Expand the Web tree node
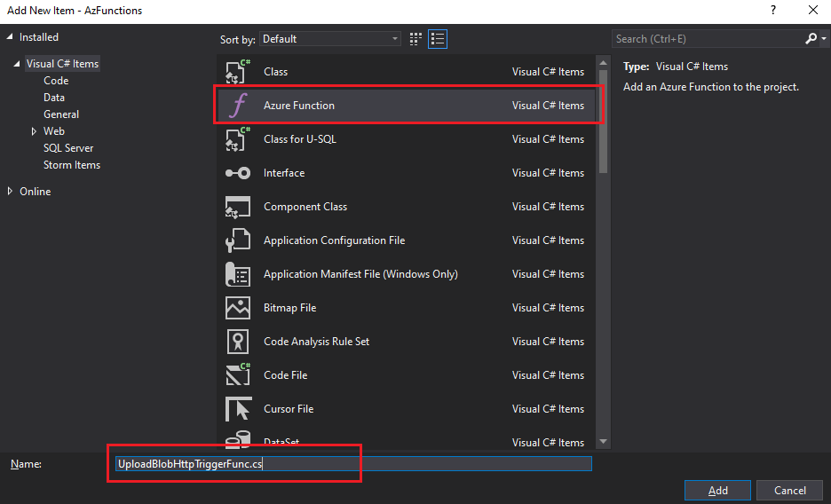The height and width of the screenshot is (504, 831). point(34,131)
